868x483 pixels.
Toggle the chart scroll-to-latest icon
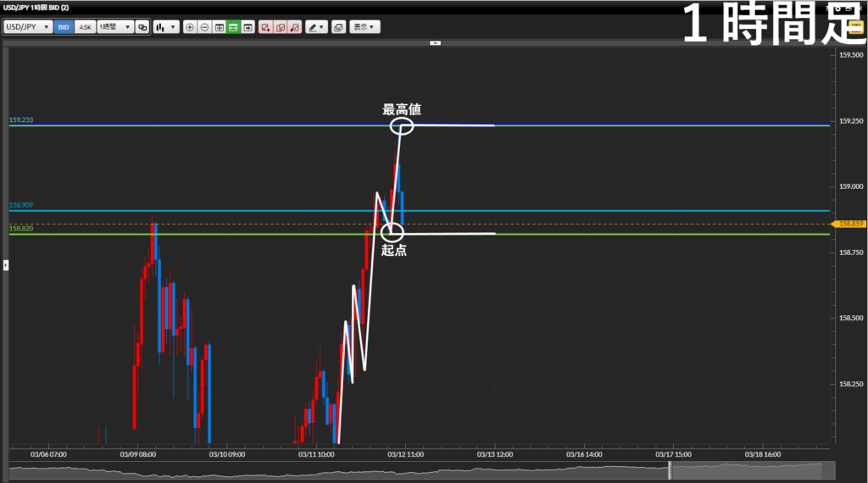[248, 27]
